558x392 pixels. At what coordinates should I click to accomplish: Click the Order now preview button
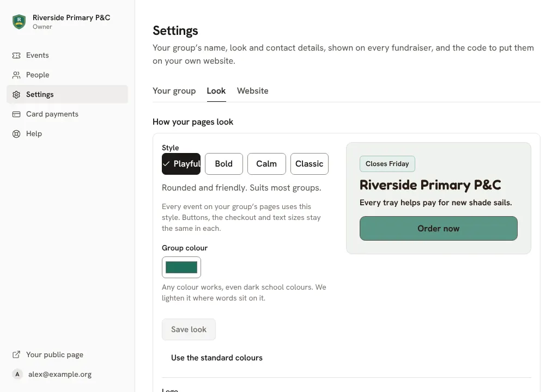point(439,228)
